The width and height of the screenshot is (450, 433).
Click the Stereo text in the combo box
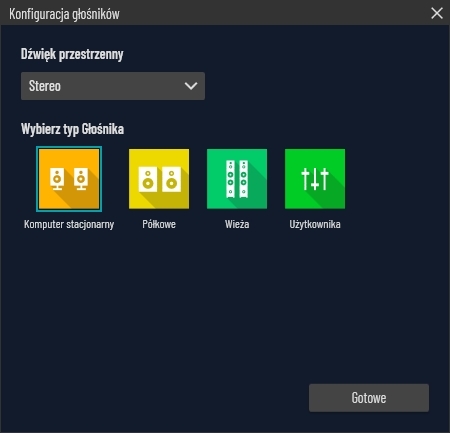point(45,86)
